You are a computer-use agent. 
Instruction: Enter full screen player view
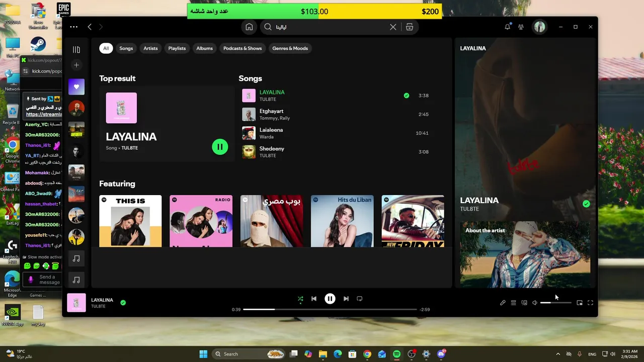pyautogui.click(x=591, y=303)
